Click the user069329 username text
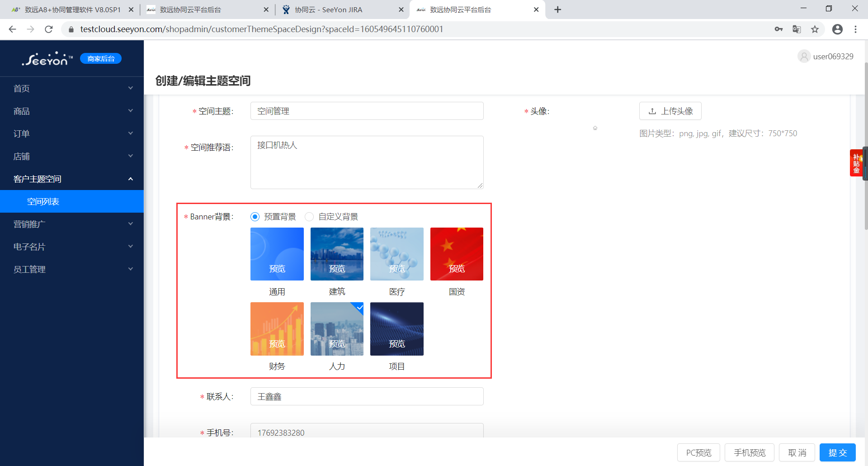This screenshot has width=868, height=466. (833, 56)
